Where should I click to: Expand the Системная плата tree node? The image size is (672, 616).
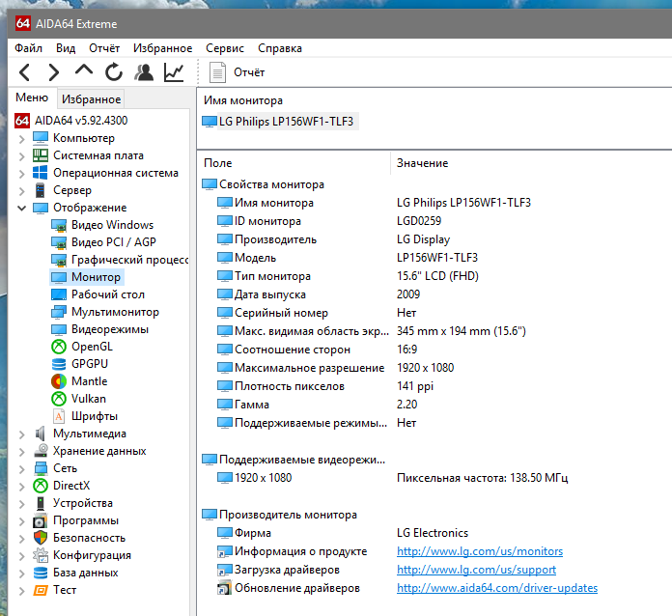coord(22,156)
